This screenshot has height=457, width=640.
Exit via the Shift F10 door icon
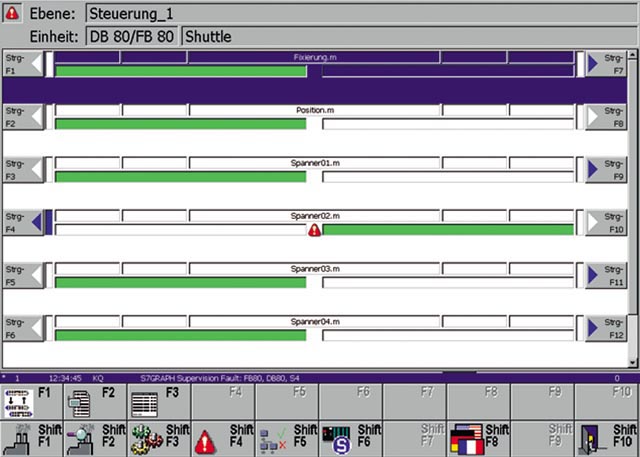(x=594, y=439)
